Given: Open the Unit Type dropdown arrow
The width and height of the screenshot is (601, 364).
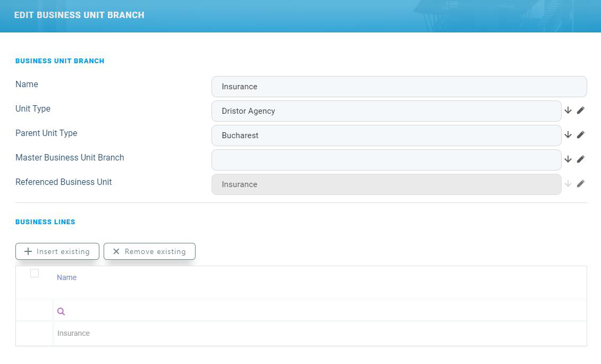Looking at the screenshot, I should point(568,111).
